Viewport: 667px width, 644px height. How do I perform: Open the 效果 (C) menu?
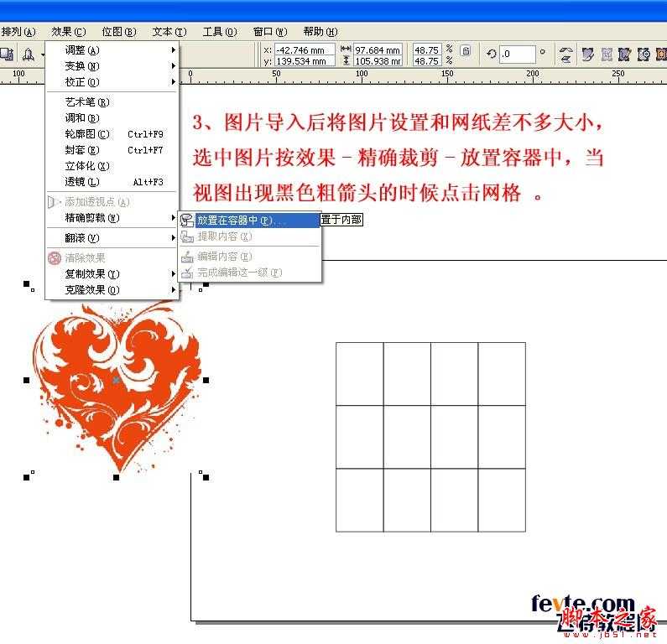tap(69, 32)
